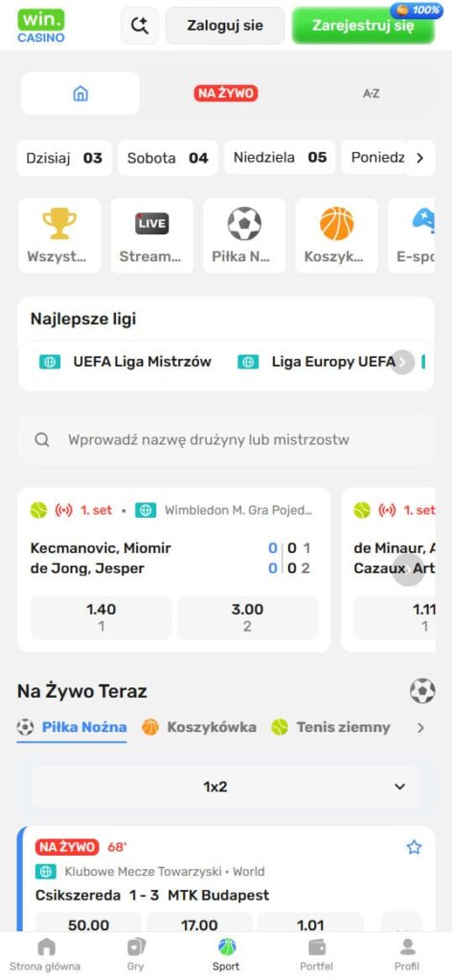Tap the Gry icon in bottom navigation

coord(136,954)
